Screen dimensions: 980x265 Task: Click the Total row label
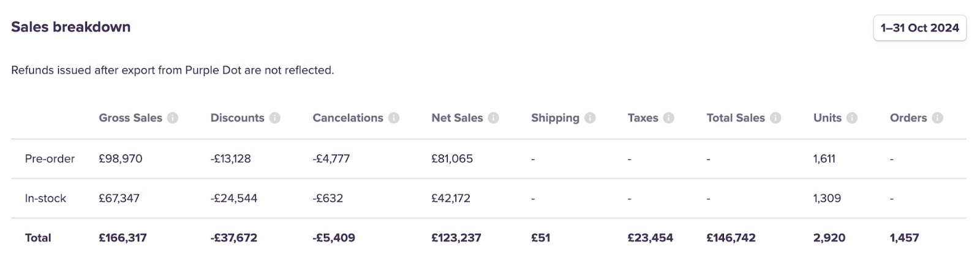coord(38,238)
